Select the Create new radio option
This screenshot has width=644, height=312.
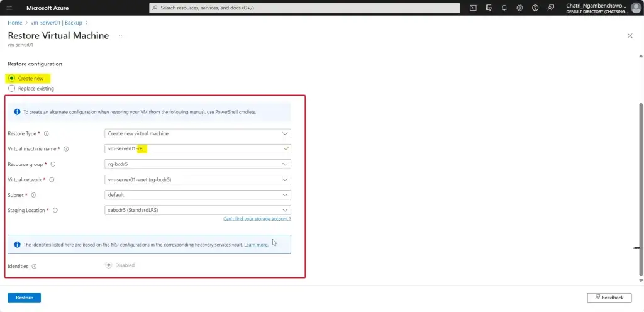coord(12,79)
